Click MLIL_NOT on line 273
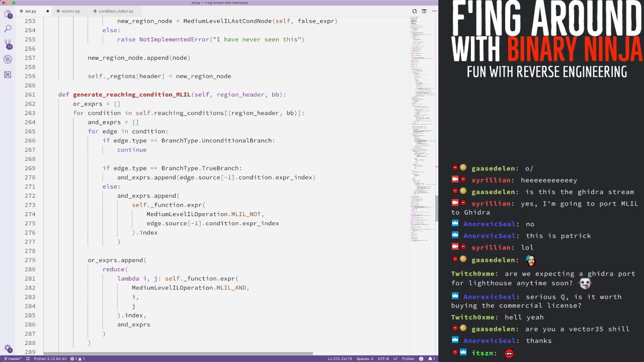The height and width of the screenshot is (362, 644). (246, 214)
